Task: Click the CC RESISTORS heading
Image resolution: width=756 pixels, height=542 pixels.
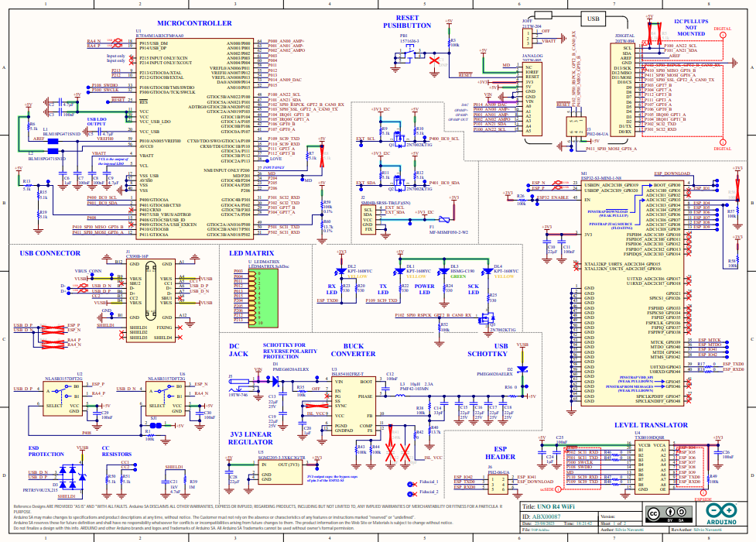Action: [116, 451]
